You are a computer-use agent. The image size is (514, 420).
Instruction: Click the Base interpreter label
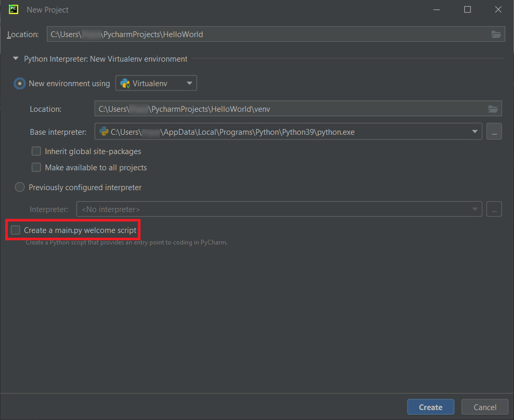[58, 132]
